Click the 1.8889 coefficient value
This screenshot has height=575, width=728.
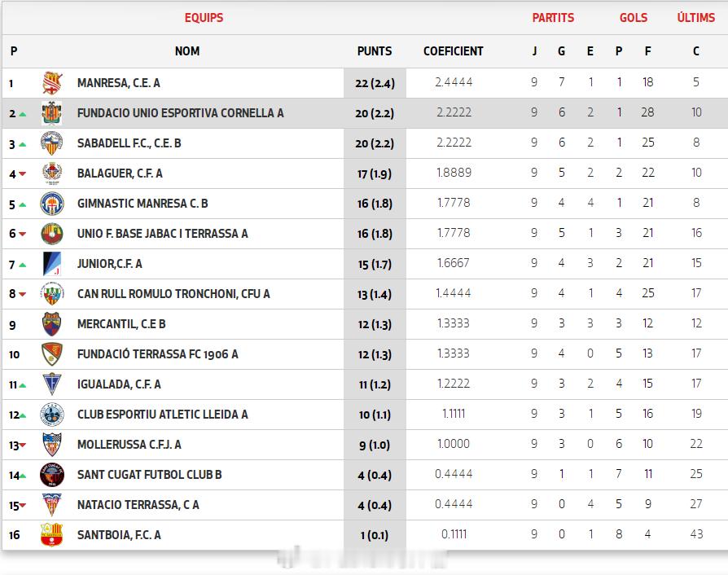click(x=454, y=173)
